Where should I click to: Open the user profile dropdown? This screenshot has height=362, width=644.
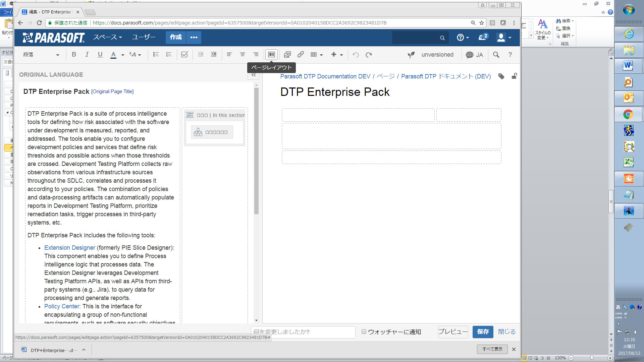pyautogui.click(x=504, y=38)
